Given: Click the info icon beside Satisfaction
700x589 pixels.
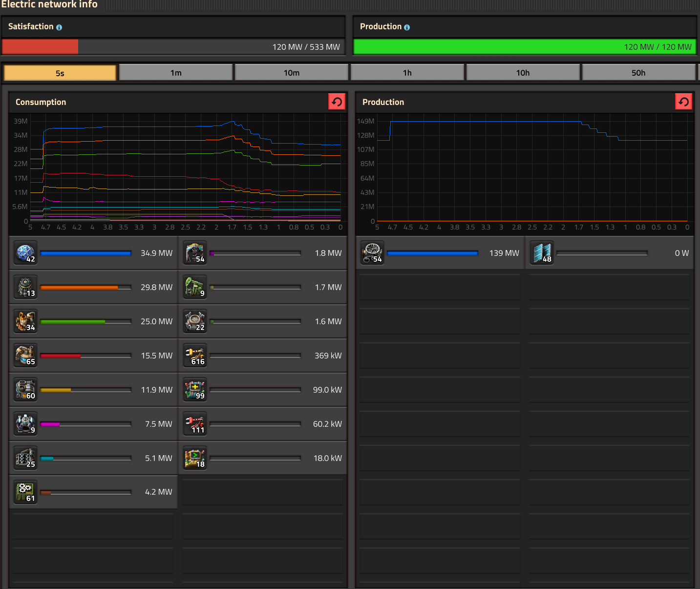Looking at the screenshot, I should 59,27.
